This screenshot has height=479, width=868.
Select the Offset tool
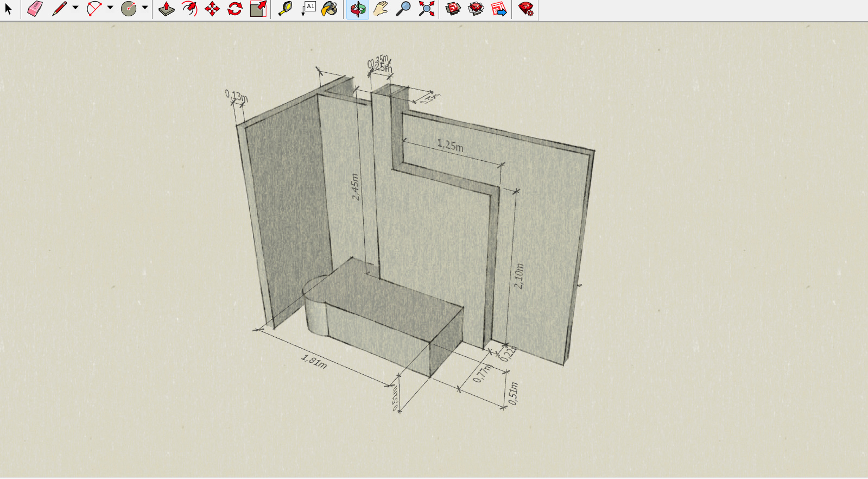pyautogui.click(x=189, y=9)
